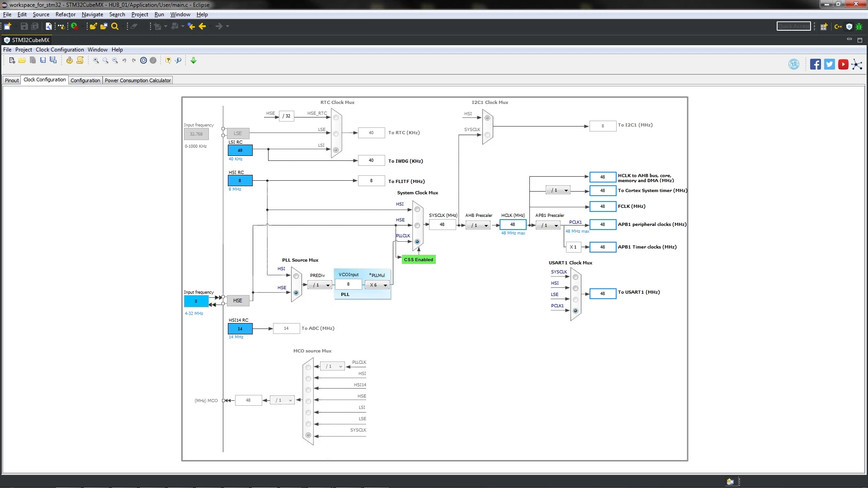Select HSI radio in System Clock Mux
This screenshot has height=488, width=868.
pos(417,210)
